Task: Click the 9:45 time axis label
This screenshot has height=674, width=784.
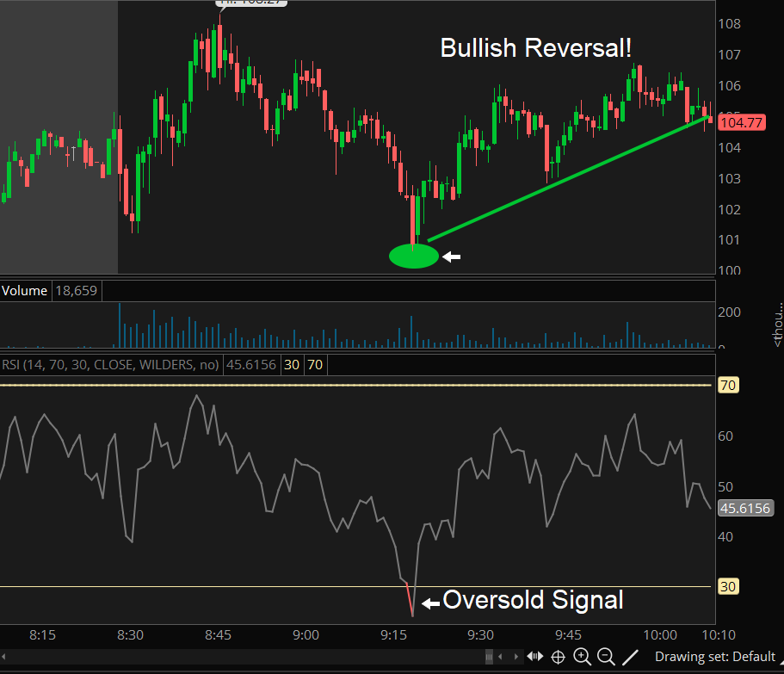Action: 569,635
